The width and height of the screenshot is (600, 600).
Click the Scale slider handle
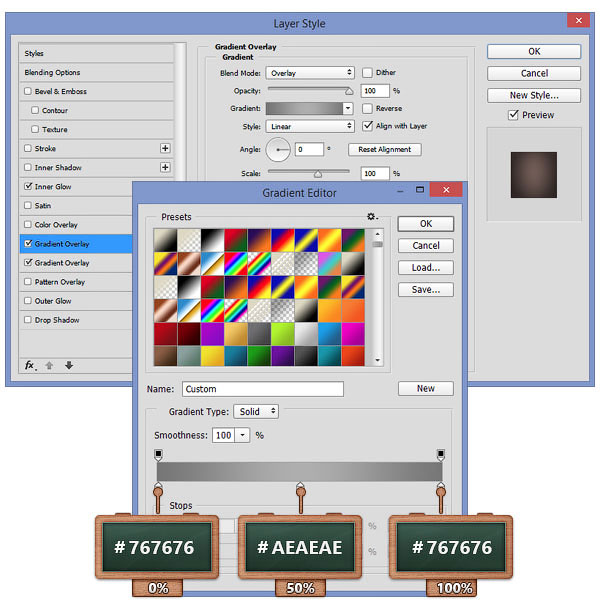coord(318,174)
